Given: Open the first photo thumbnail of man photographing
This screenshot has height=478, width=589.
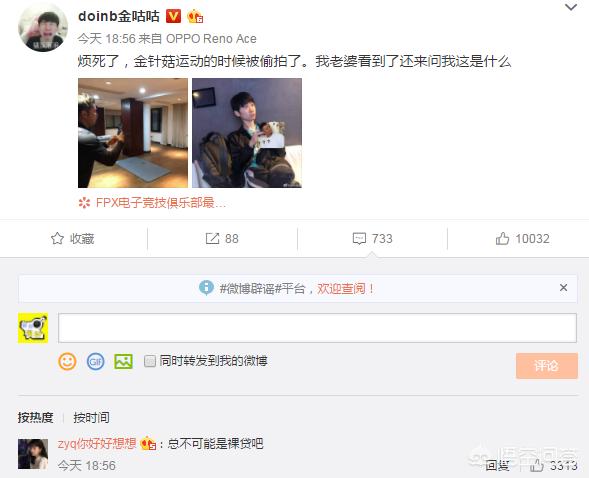Looking at the screenshot, I should 133,133.
